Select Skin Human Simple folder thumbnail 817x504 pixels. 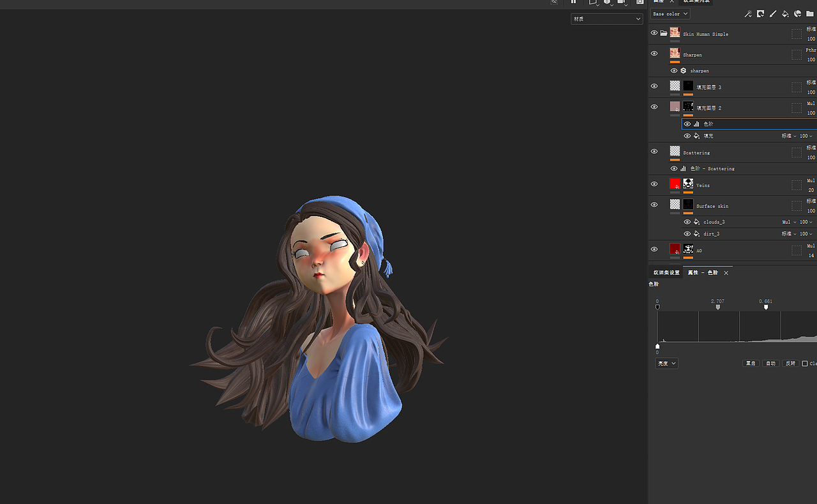coord(675,33)
